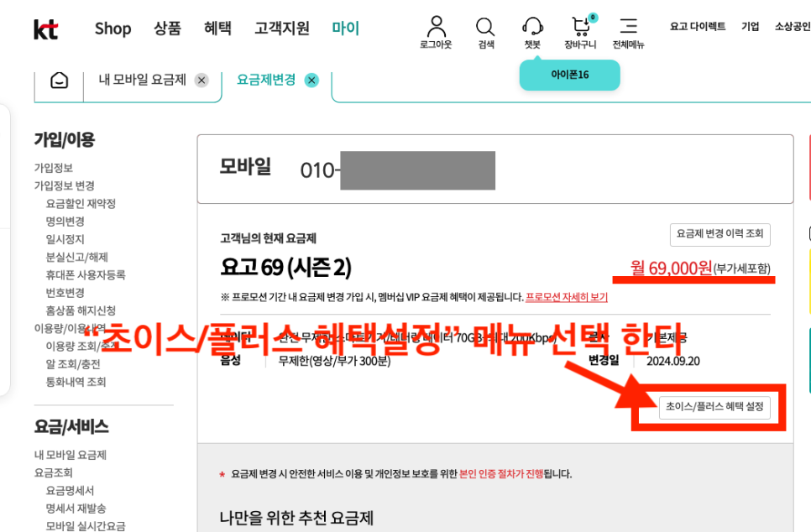Open the 전체메뉴 hamburger icon
The width and height of the screenshot is (811, 532).
coord(629,25)
